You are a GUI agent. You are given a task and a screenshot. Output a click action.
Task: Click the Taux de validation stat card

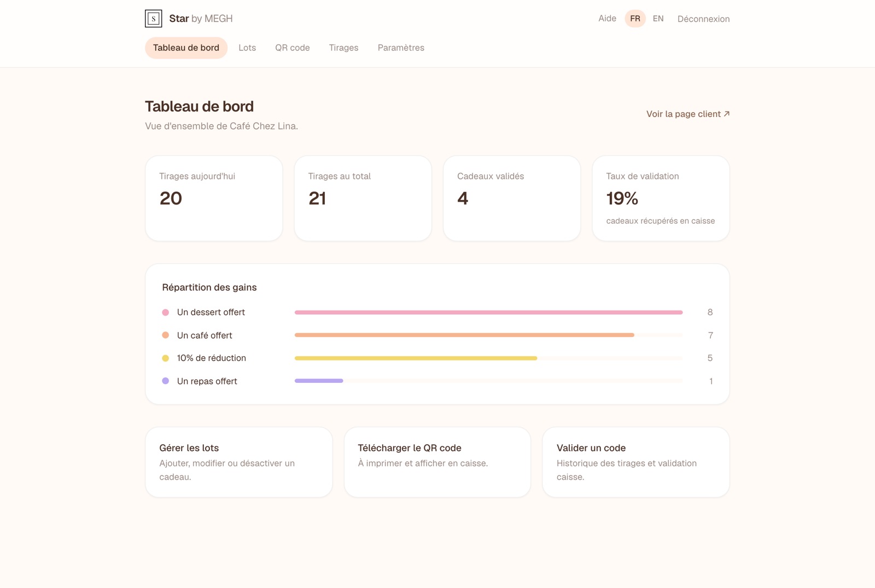click(661, 198)
